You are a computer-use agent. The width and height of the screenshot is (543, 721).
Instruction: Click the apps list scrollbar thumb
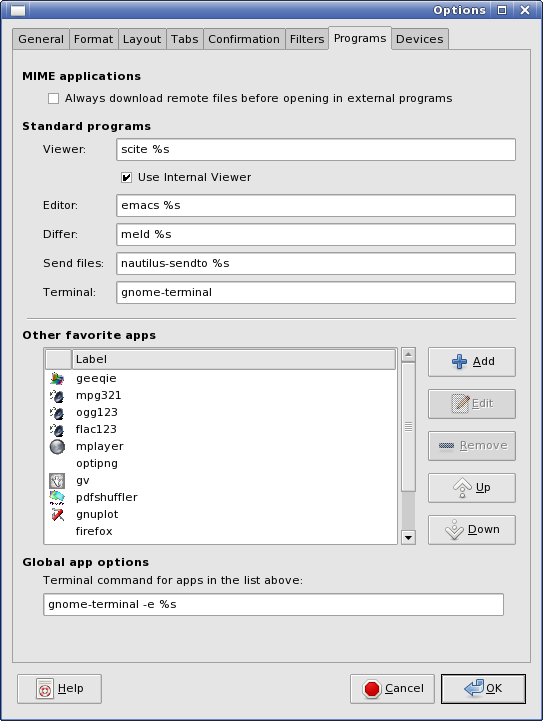[x=408, y=427]
